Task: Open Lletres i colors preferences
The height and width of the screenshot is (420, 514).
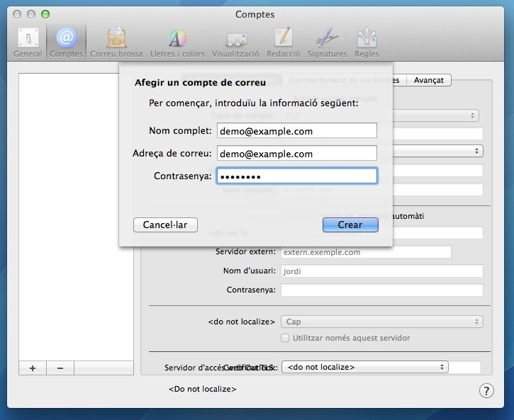Action: click(177, 42)
